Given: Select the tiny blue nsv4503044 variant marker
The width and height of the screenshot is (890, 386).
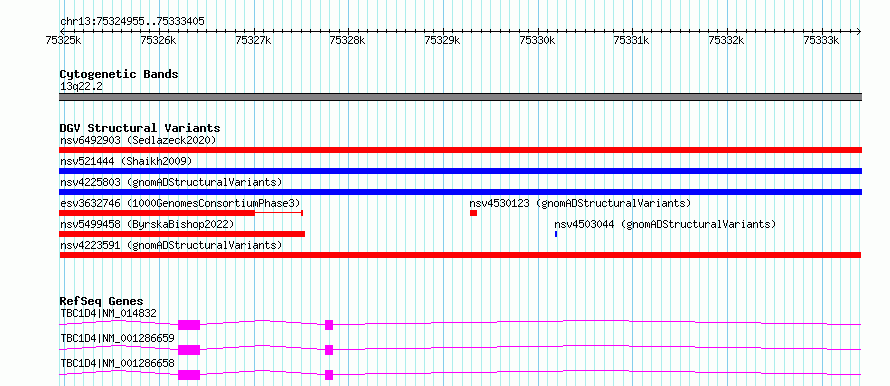Looking at the screenshot, I should pyautogui.click(x=556, y=234).
